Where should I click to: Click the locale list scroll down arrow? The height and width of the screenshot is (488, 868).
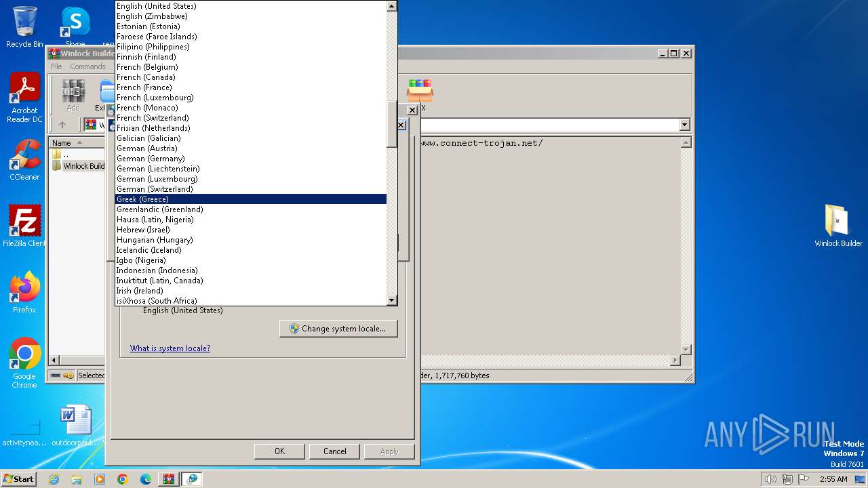[391, 300]
